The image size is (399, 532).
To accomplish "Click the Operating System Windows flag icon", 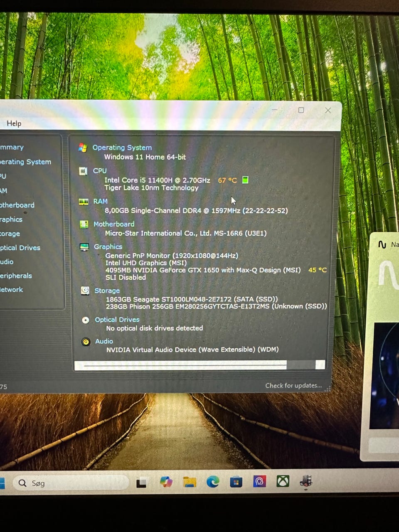I will pyautogui.click(x=83, y=148).
